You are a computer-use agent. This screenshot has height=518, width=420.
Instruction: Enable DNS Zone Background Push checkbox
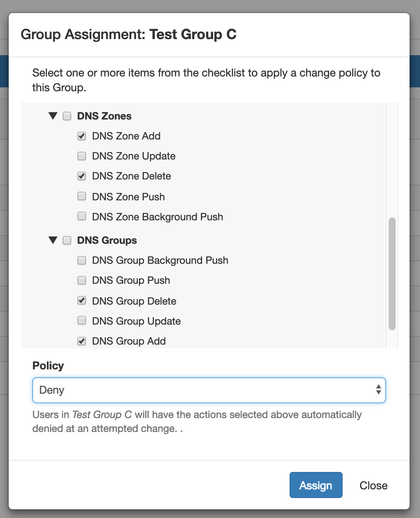click(82, 216)
